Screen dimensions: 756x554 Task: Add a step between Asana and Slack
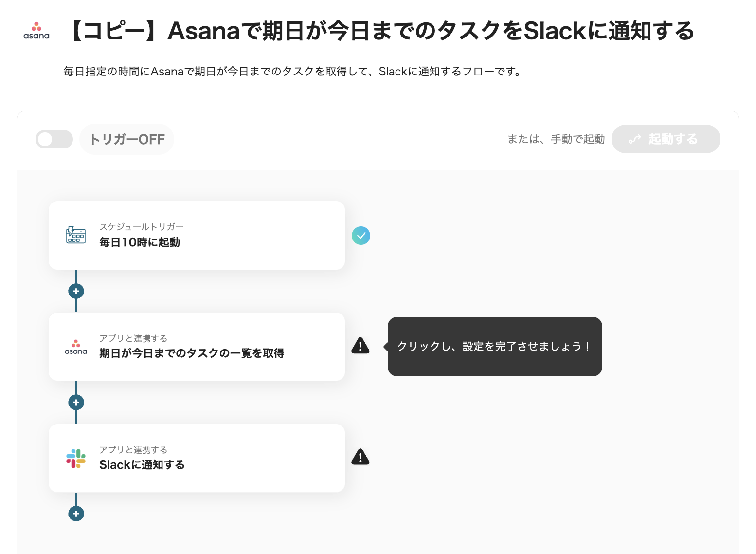(76, 403)
